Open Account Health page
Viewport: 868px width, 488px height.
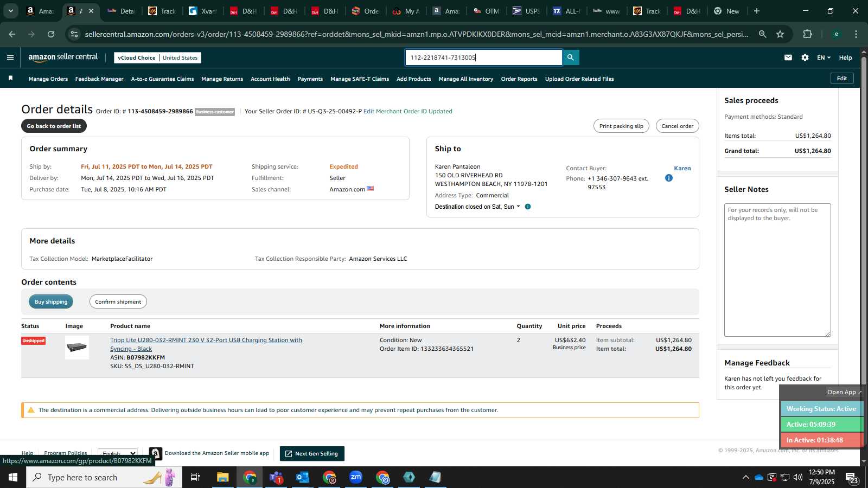[270, 79]
